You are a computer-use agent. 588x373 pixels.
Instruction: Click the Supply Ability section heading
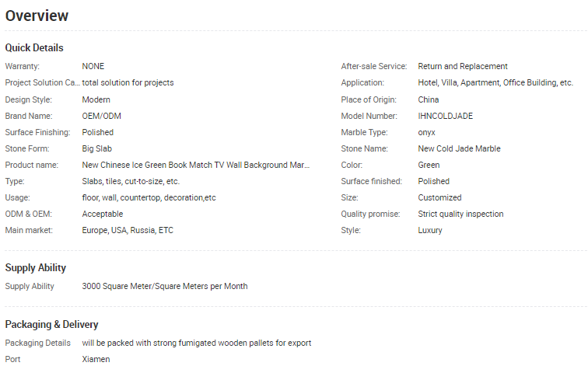click(x=36, y=268)
